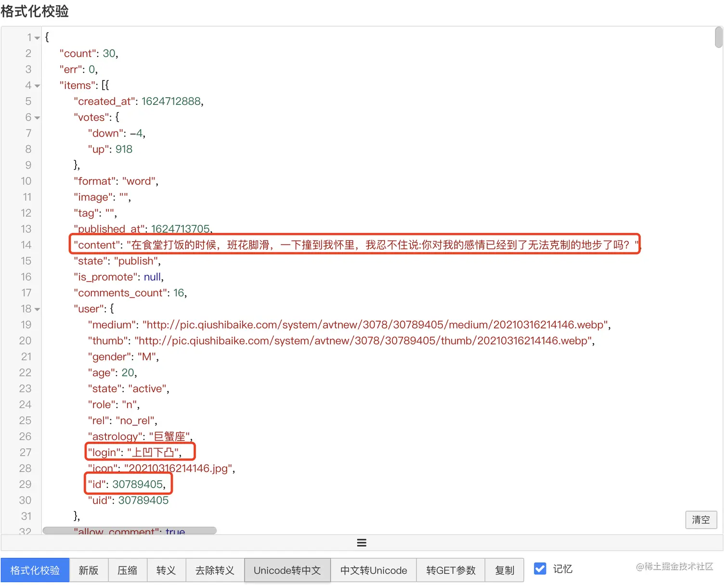This screenshot has height=586, width=728.
Task: Click the "created_at": 1624712888 line
Action: (139, 101)
